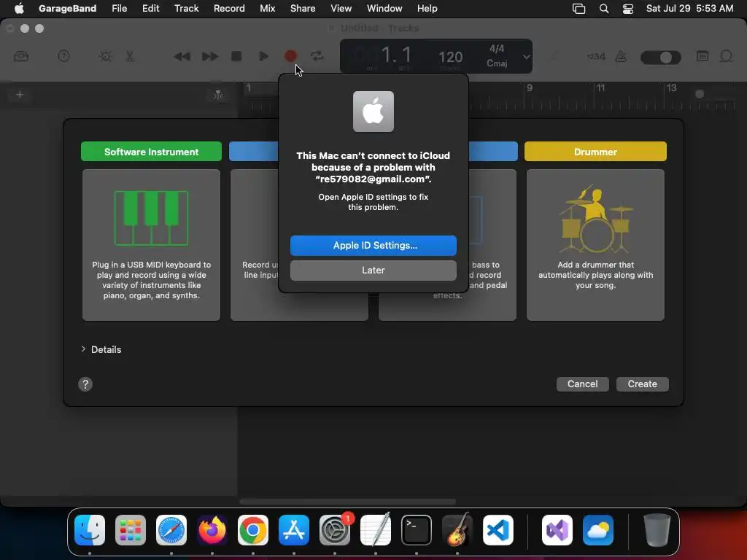Viewport: 747px width, 560px height.
Task: Open the Edit menu
Action: tap(150, 9)
